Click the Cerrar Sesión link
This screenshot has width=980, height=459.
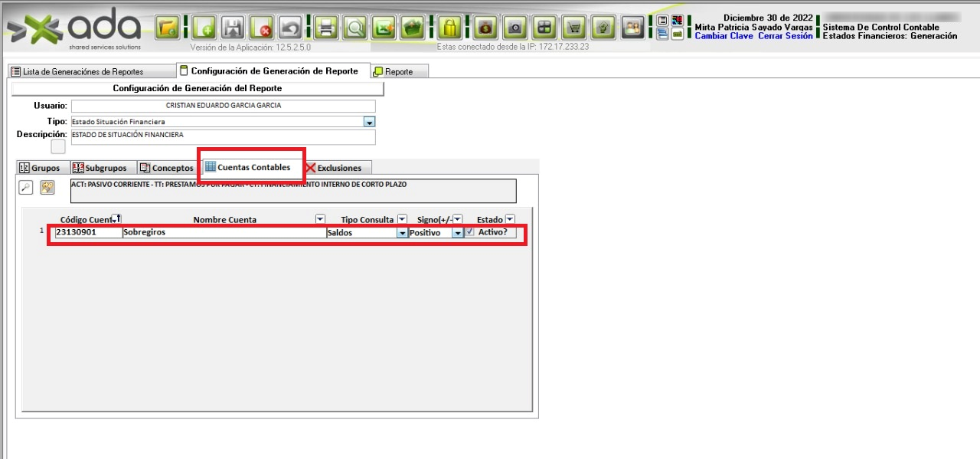[785, 36]
